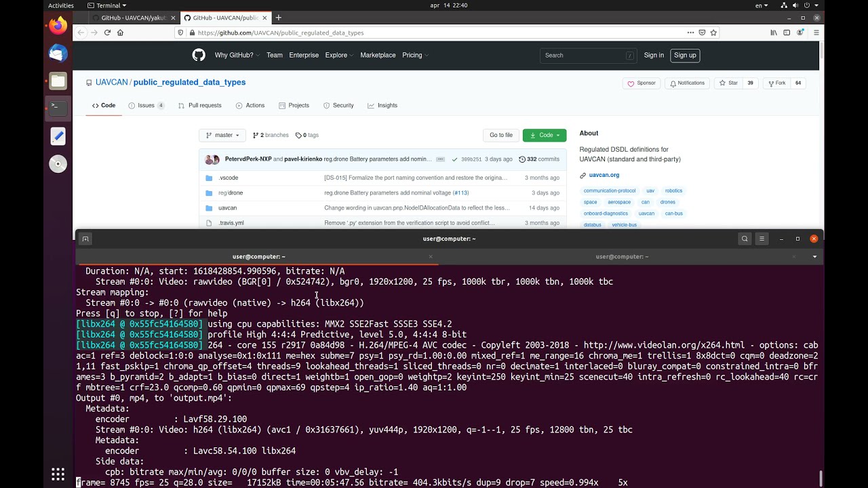Go to Firefox home page button
Image resolution: width=868 pixels, height=488 pixels.
click(120, 33)
